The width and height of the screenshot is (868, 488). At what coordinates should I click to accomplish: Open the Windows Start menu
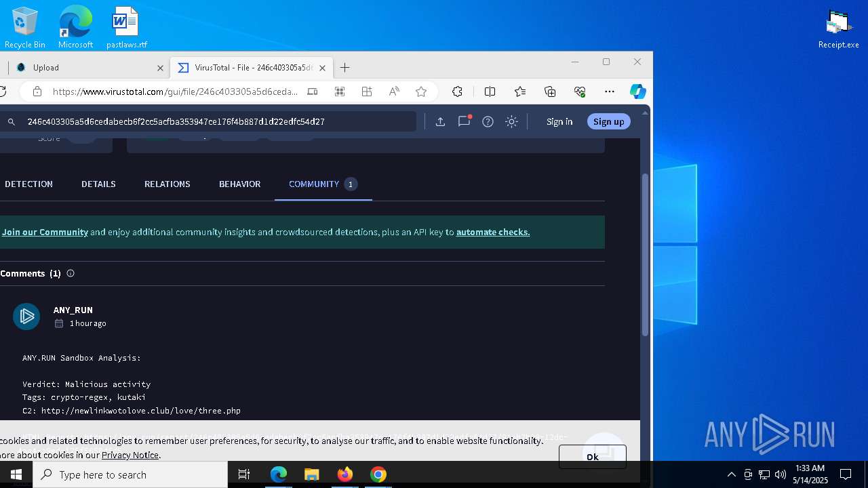(x=16, y=474)
